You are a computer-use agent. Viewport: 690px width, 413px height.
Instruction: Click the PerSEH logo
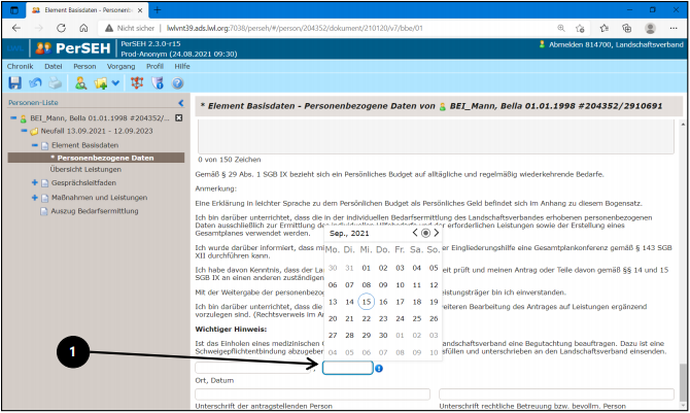point(73,48)
